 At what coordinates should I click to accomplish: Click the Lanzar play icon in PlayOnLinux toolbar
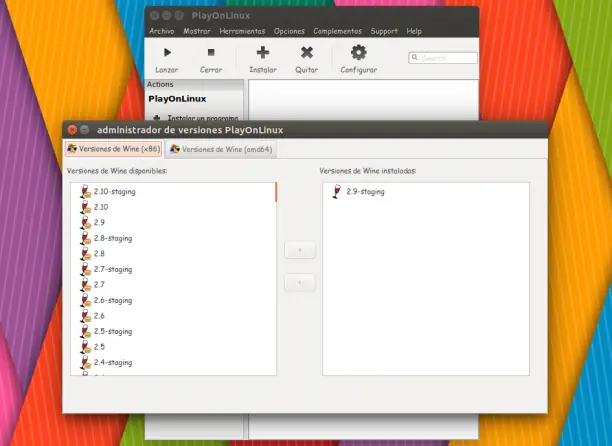167,52
